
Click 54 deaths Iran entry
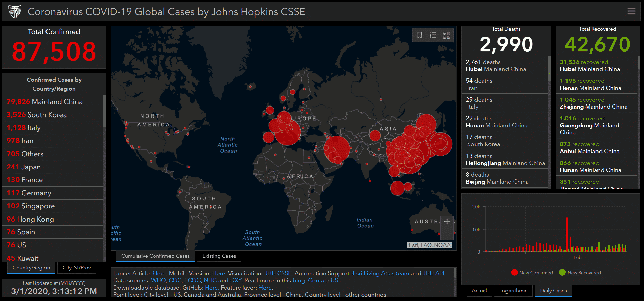[x=505, y=84]
